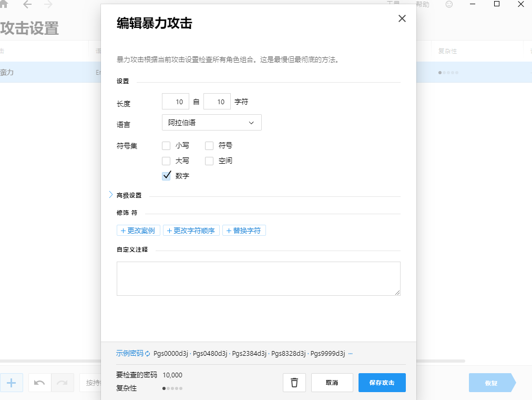
Task: Click the complexity dots in background row
Action: coord(448,73)
